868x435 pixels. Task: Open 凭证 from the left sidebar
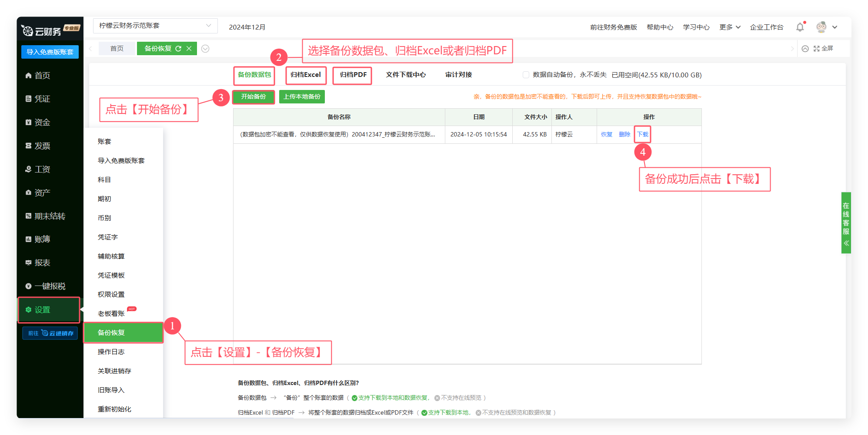[x=42, y=99]
